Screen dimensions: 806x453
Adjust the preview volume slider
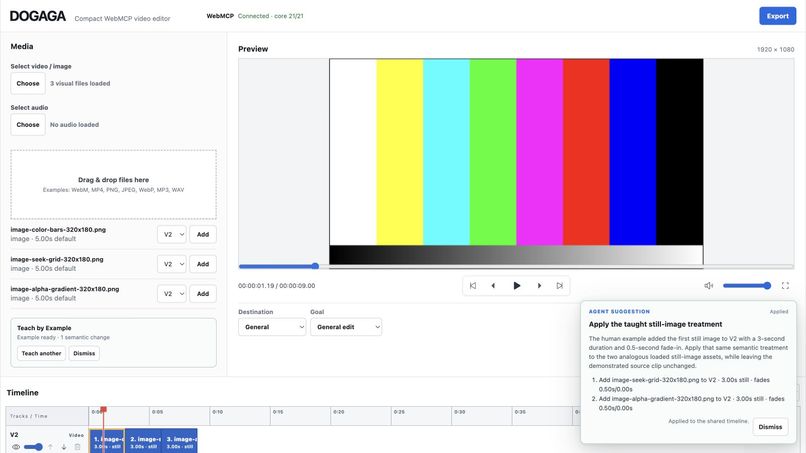coord(747,286)
